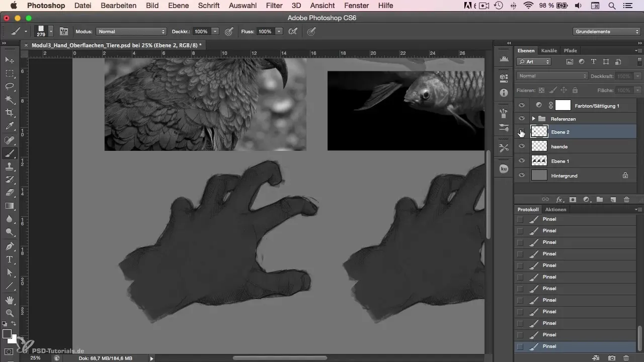
Task: Hide the Hintergrund layer
Action: pyautogui.click(x=522, y=175)
